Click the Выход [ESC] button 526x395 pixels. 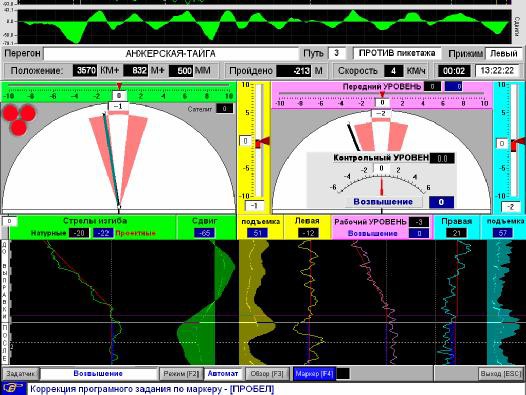click(501, 374)
